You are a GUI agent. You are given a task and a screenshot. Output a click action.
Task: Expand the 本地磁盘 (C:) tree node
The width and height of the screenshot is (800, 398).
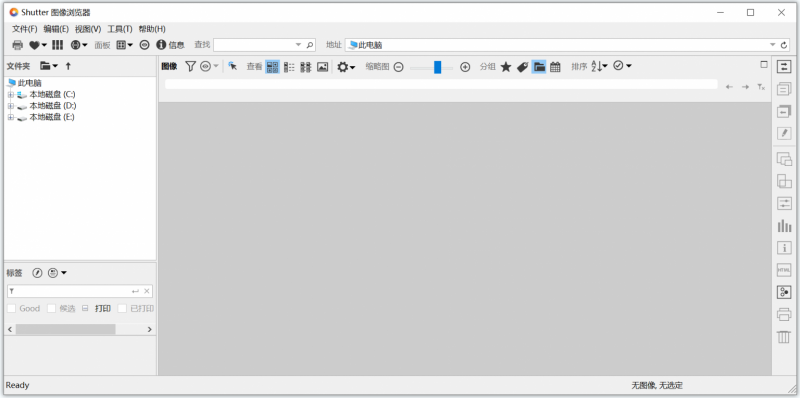[x=11, y=94]
